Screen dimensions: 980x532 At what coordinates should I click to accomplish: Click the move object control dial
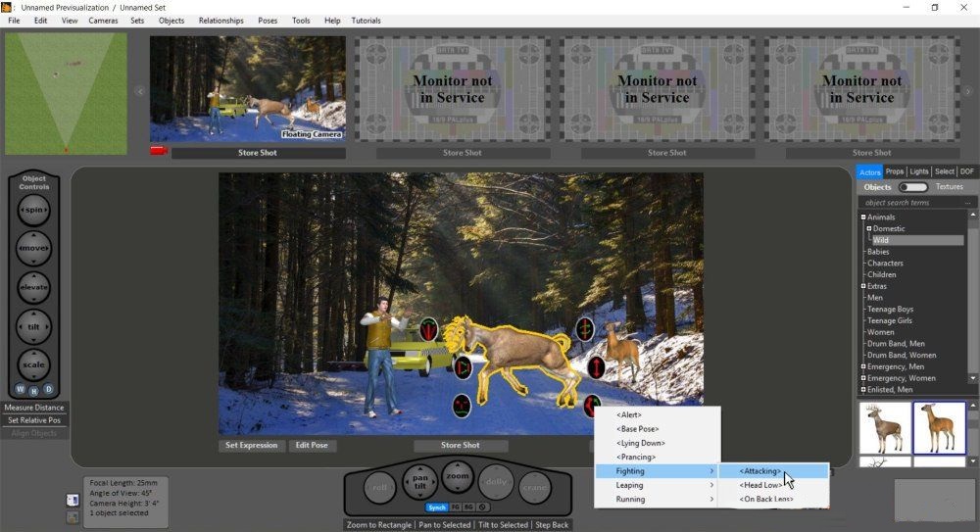33,248
